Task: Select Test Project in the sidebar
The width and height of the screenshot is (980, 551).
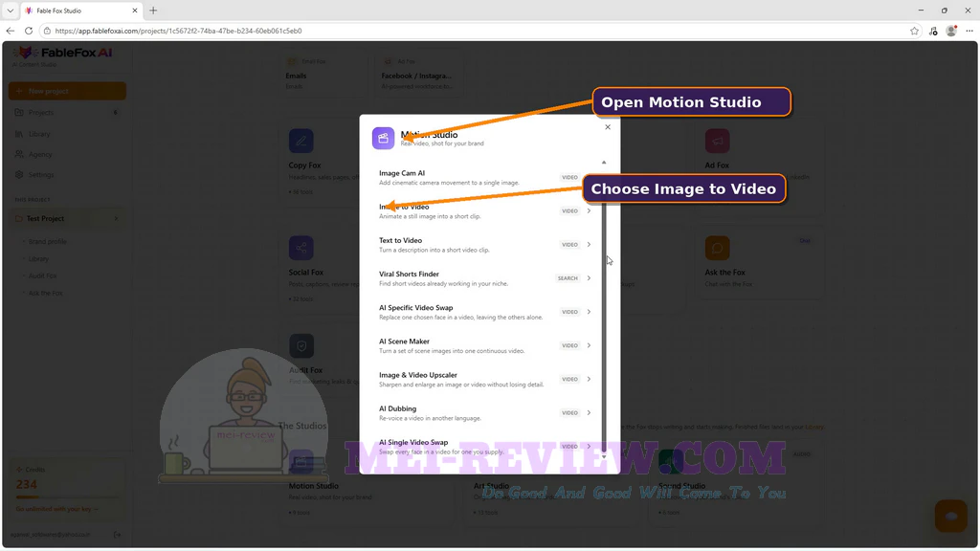Action: [x=68, y=219]
